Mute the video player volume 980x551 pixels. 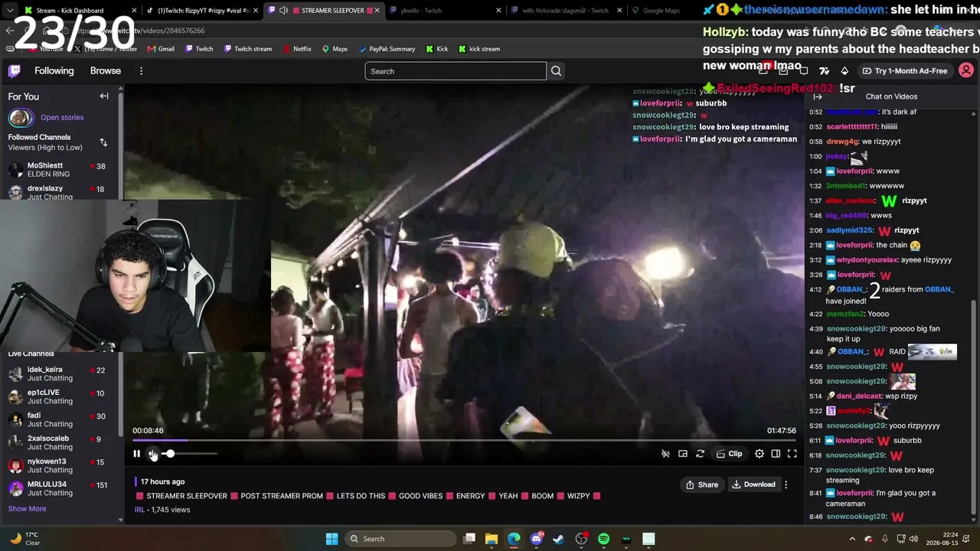point(153,454)
